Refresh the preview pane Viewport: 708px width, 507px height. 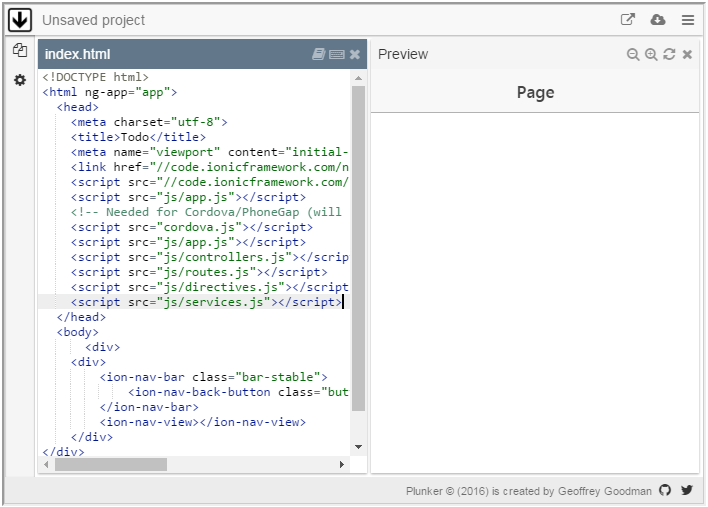pos(669,54)
